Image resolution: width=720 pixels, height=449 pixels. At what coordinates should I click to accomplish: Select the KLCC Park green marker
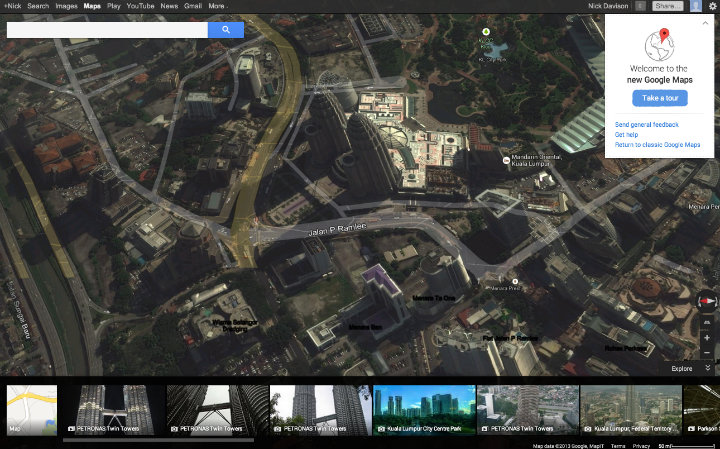[486, 32]
